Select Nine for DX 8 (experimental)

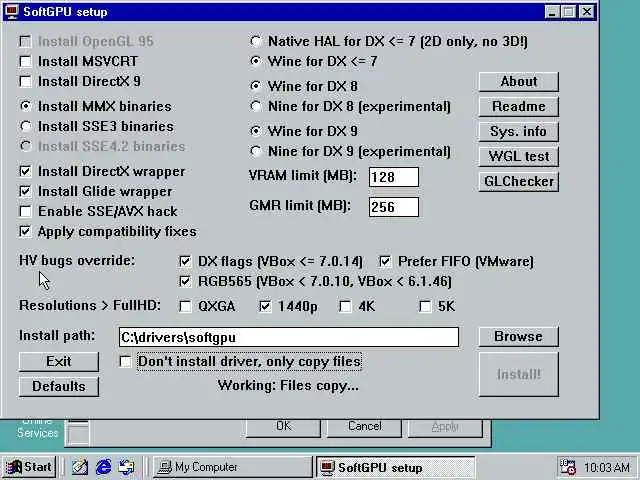point(256,107)
